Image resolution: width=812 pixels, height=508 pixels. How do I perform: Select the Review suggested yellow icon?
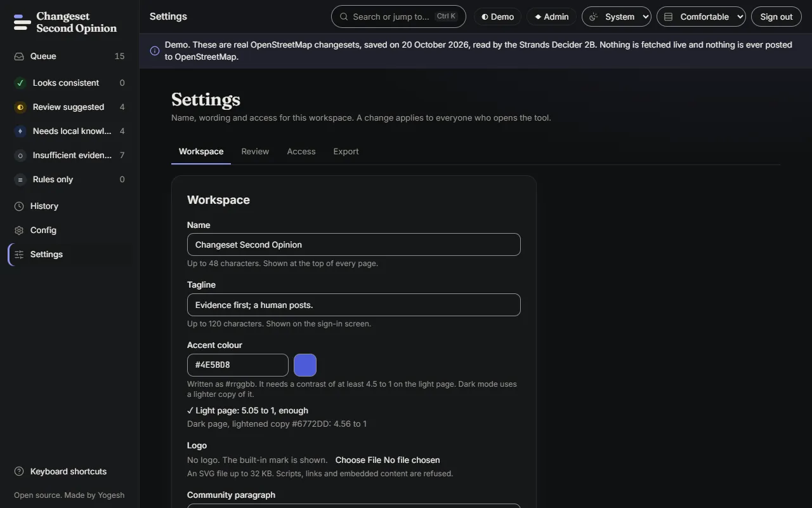click(x=20, y=107)
